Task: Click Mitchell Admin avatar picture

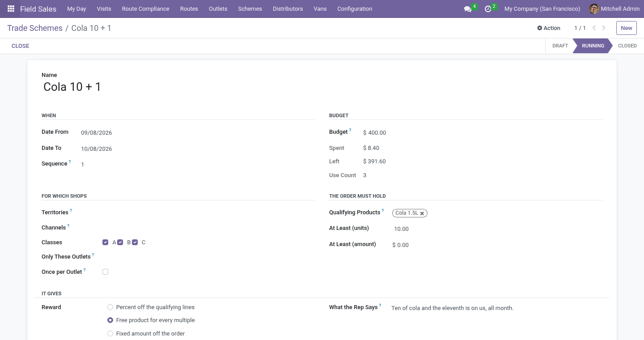Action: pyautogui.click(x=594, y=9)
